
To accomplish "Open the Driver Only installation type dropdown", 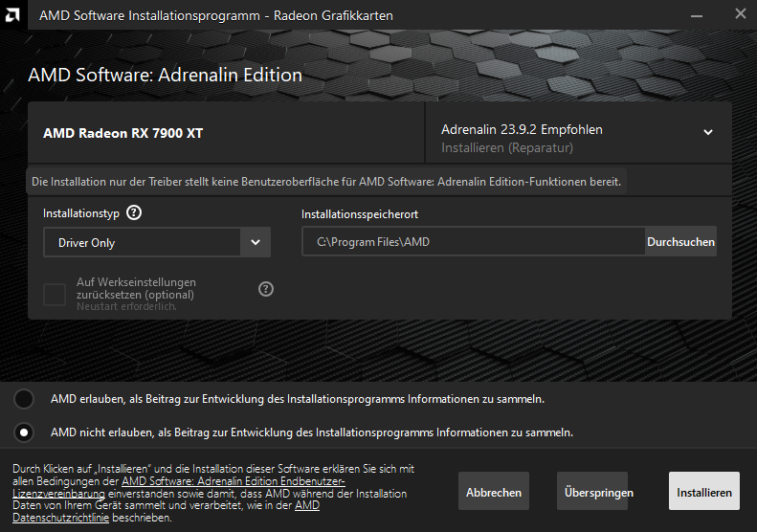I will coord(157,242).
